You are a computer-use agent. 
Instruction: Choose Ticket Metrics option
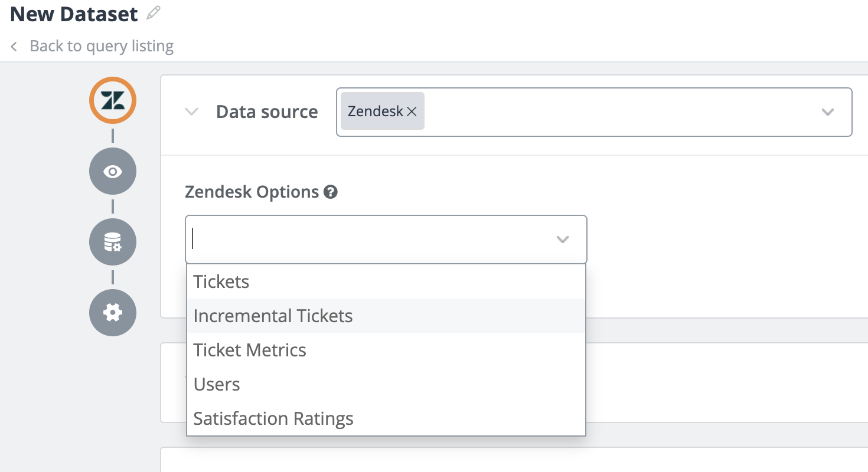(386, 350)
